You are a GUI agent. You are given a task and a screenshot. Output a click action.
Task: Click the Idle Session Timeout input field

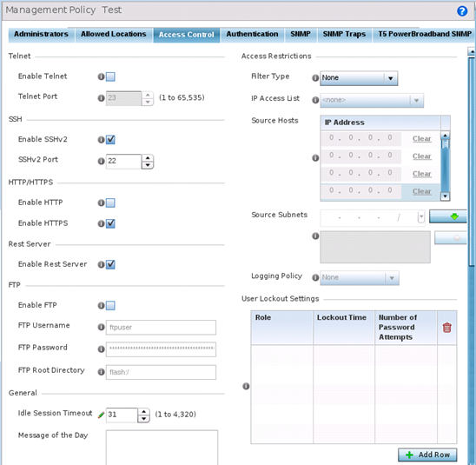pyautogui.click(x=122, y=415)
